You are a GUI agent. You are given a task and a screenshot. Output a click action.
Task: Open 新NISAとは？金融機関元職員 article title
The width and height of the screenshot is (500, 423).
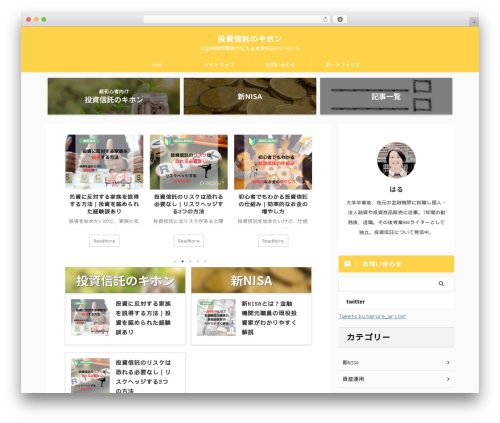(269, 318)
